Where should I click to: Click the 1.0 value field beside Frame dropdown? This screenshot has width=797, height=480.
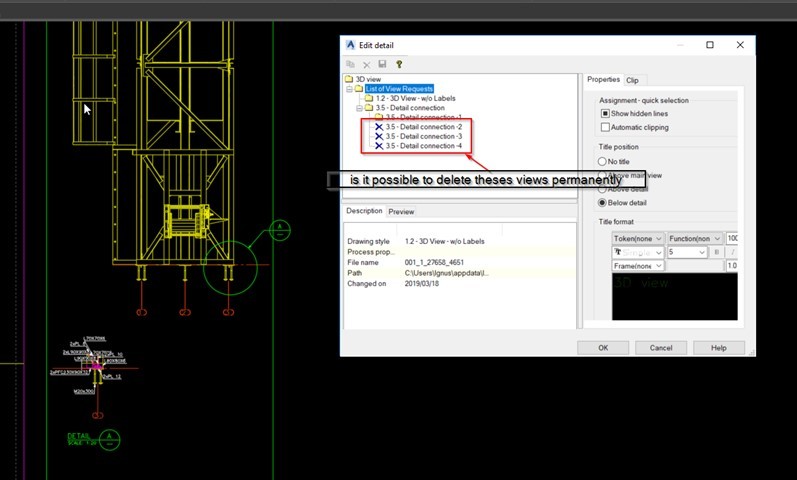click(x=732, y=265)
